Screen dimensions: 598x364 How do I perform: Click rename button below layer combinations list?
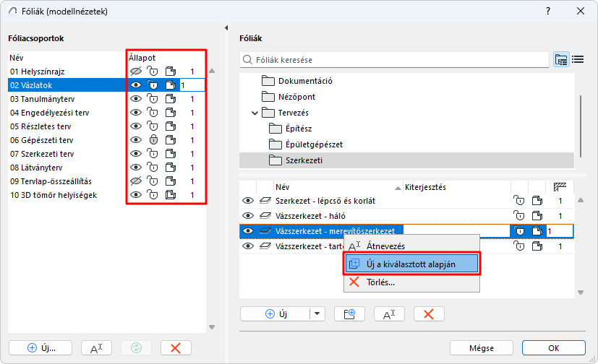(96, 347)
